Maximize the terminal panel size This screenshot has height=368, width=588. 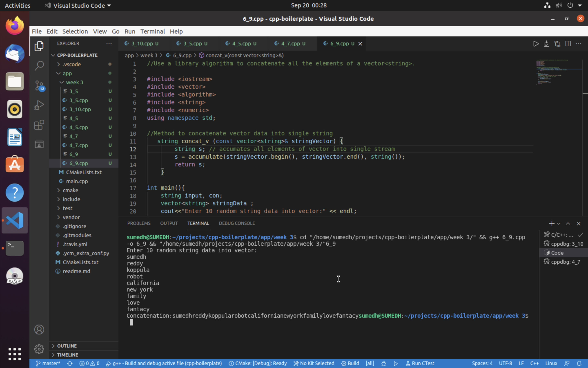pyautogui.click(x=568, y=223)
